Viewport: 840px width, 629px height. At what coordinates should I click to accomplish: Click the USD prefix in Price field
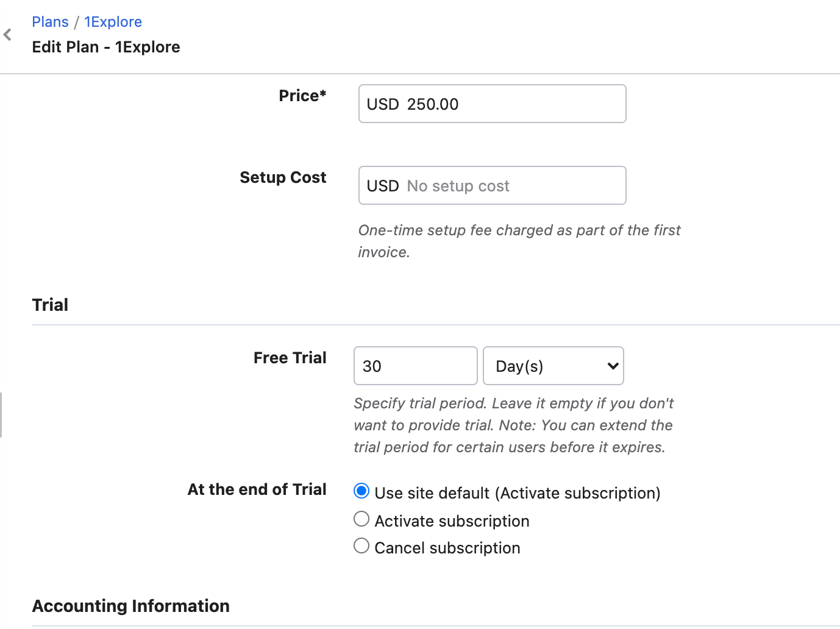click(383, 104)
